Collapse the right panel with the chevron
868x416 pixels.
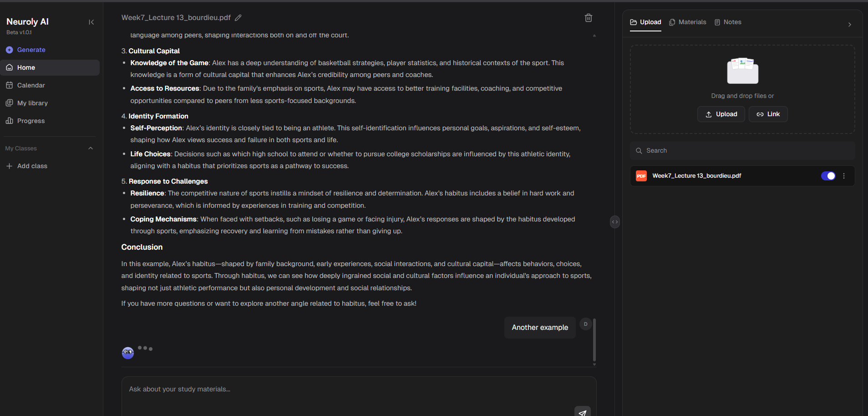coord(849,25)
